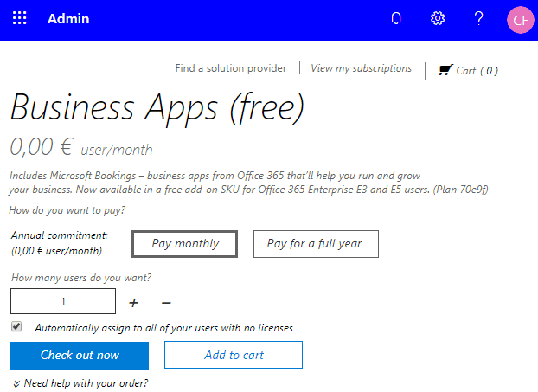Click Includes Microsoft Bookings description text
The height and width of the screenshot is (392, 538).
click(x=248, y=183)
